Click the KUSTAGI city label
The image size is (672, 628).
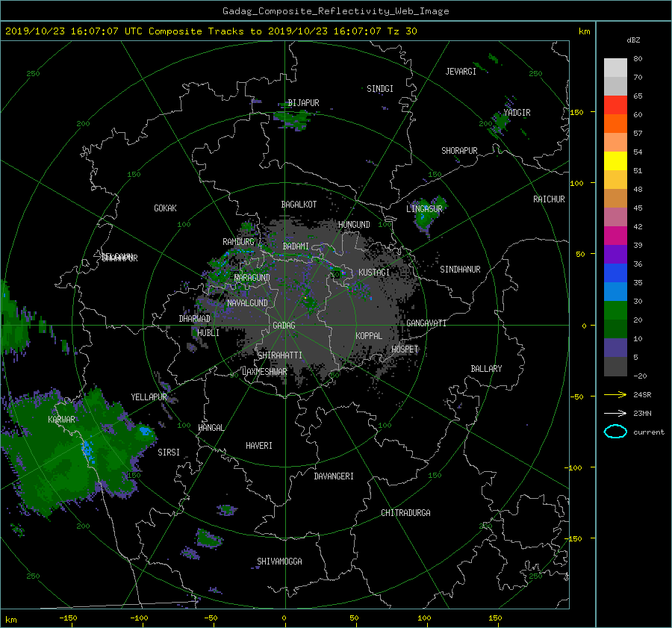point(374,273)
